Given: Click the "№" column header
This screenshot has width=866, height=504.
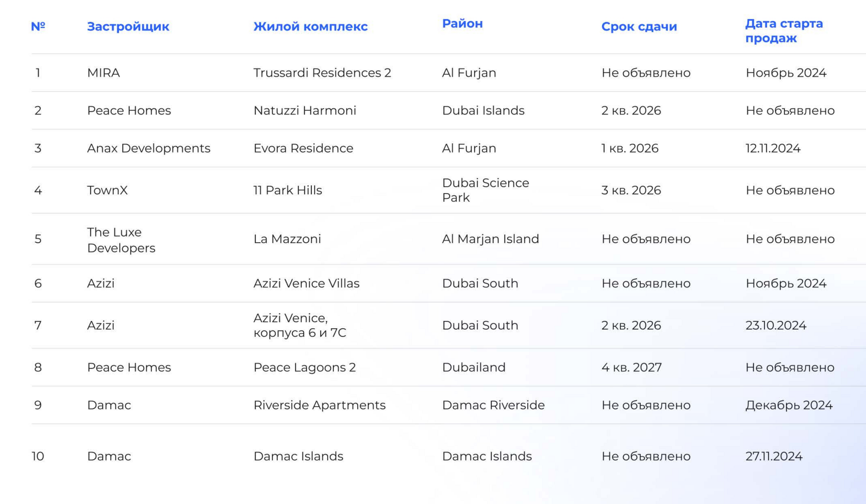Looking at the screenshot, I should click(x=38, y=27).
